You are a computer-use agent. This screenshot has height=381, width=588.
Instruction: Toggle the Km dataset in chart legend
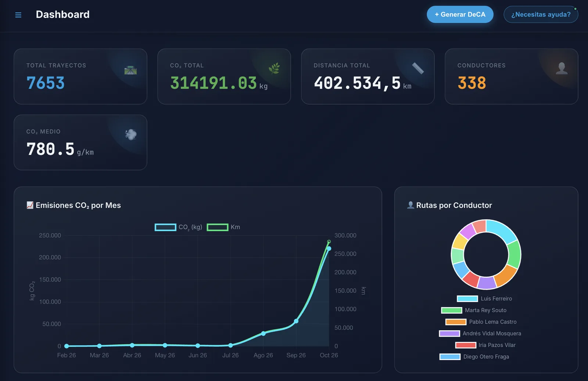point(223,227)
